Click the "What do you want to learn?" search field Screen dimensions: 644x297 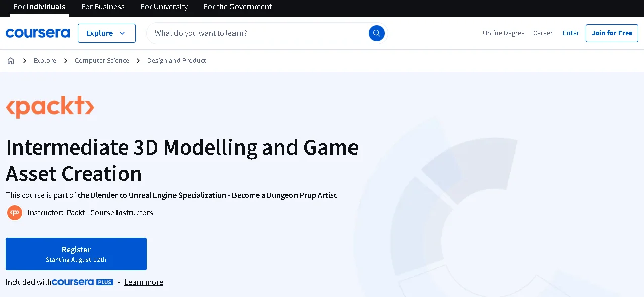pos(227,33)
